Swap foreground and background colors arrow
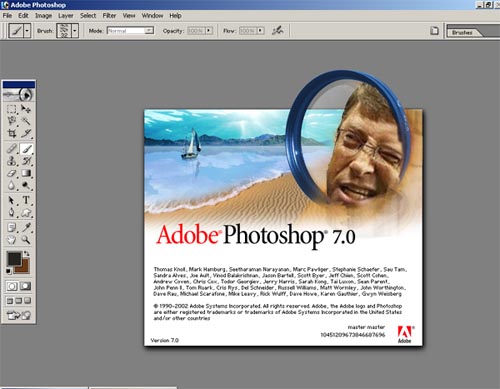Screen dimensions: 500x389 point(27,253)
